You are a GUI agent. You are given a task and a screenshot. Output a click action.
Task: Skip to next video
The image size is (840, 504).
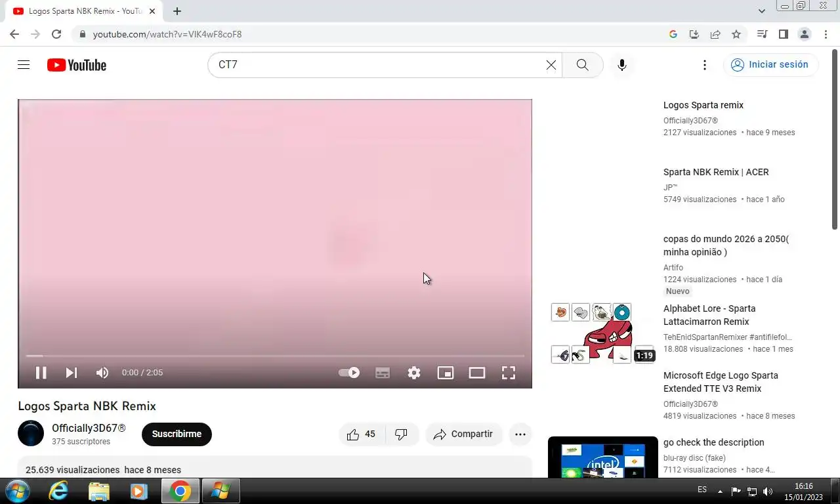72,373
